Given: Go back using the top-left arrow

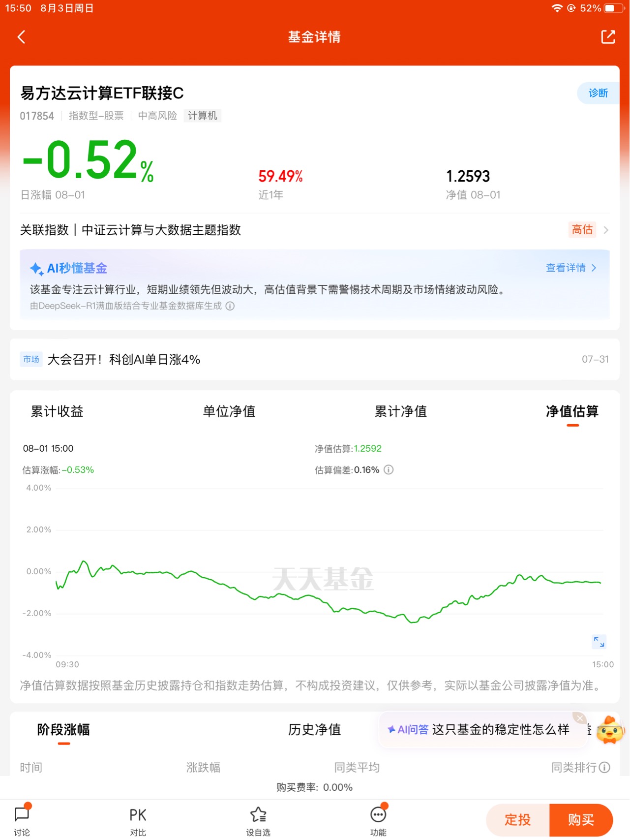Looking at the screenshot, I should point(21,37).
